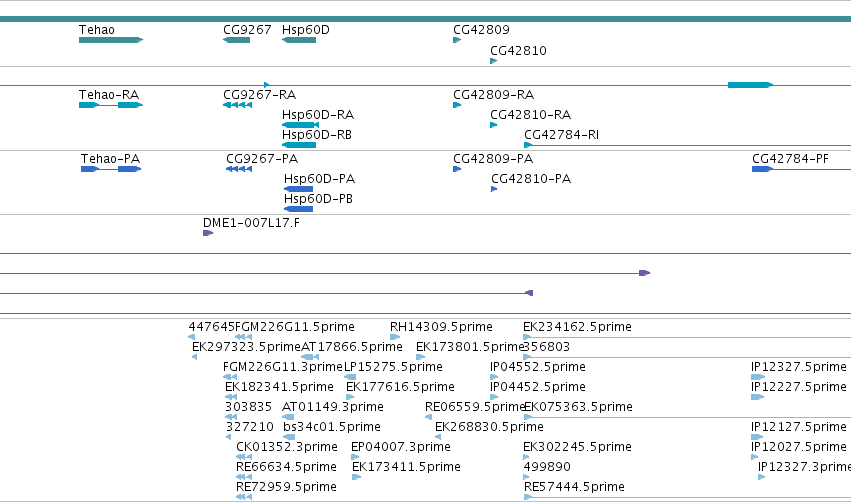This screenshot has height=502, width=851.
Task: Click the EP04007.3prime EST
Action: (354, 457)
